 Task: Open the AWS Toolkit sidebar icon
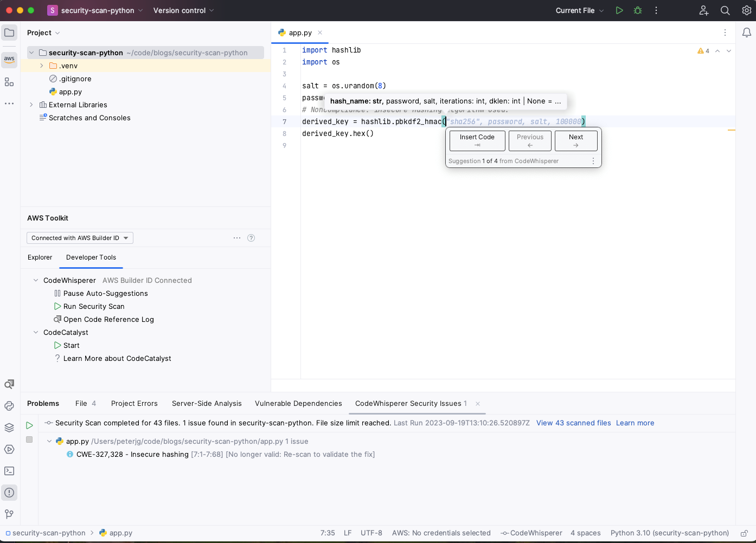[x=9, y=60]
